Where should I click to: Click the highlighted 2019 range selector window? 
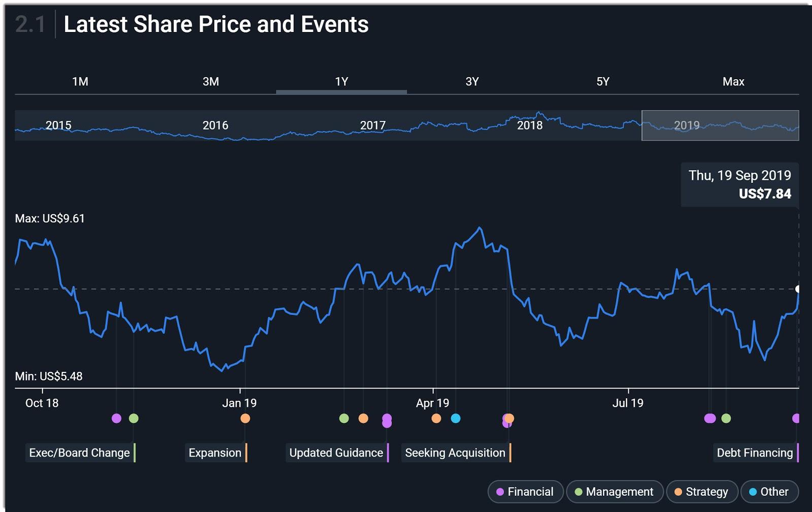tap(720, 125)
